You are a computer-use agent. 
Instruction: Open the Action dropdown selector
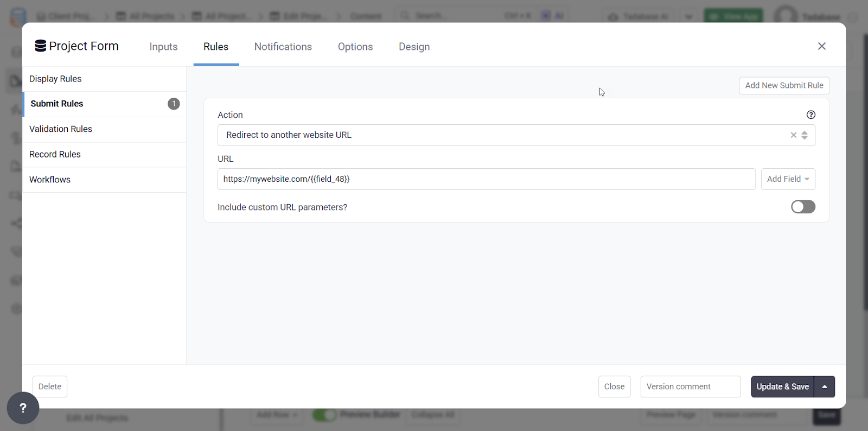point(505,135)
